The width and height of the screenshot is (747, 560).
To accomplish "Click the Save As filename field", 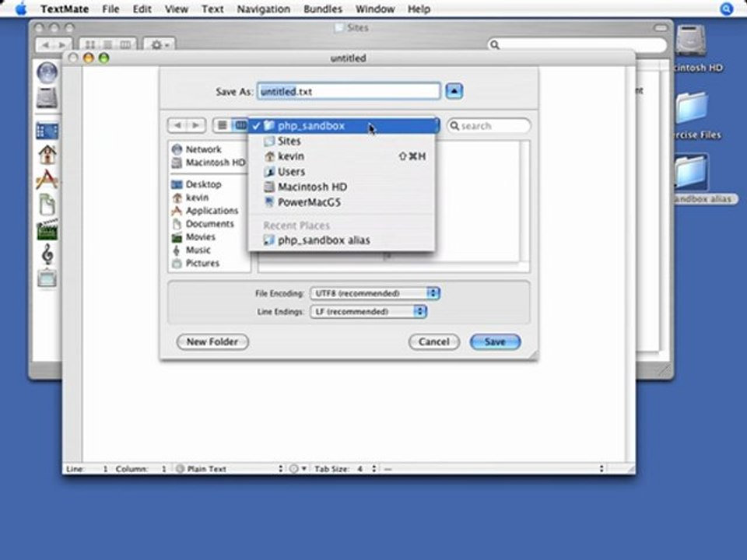I will [x=349, y=92].
